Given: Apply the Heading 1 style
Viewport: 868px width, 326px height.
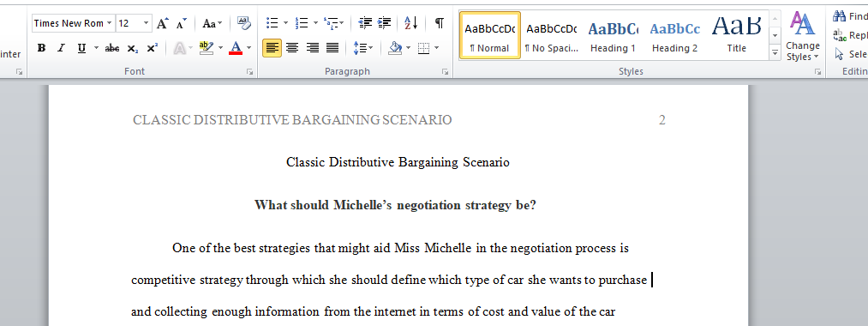Looking at the screenshot, I should pos(613,35).
